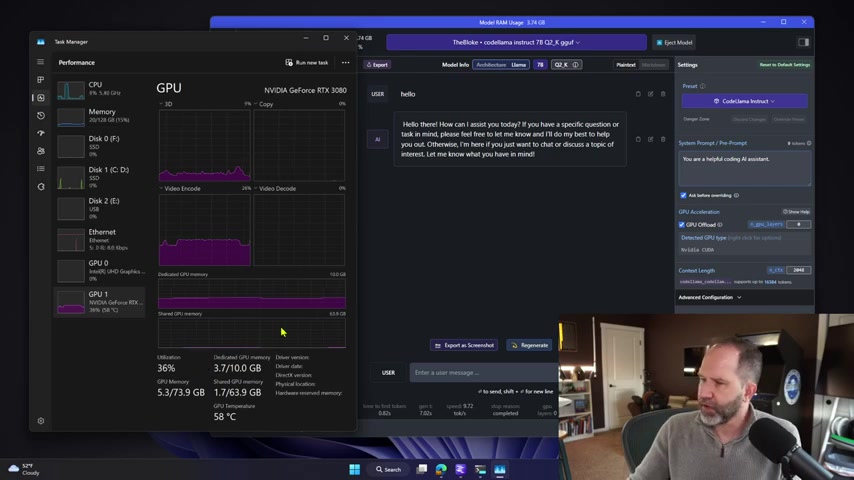Edit the USER hello message
The width and height of the screenshot is (854, 480).
point(650,94)
